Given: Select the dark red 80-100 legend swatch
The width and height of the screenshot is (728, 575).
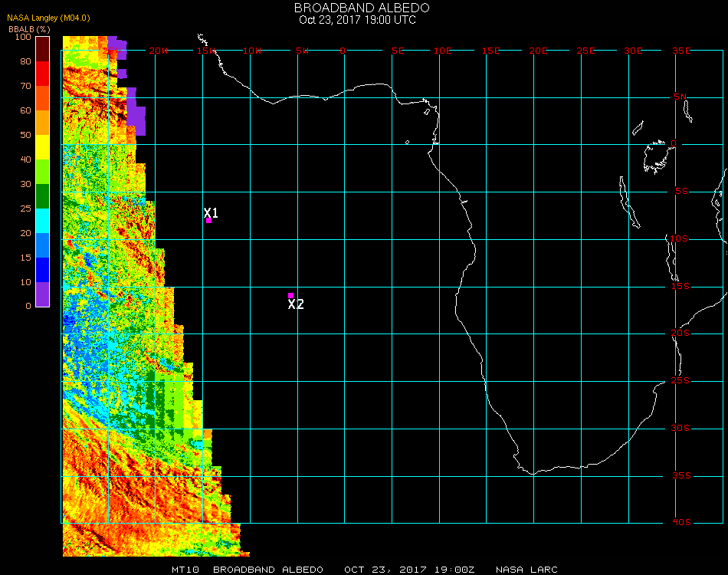Looking at the screenshot, I should point(43,49).
